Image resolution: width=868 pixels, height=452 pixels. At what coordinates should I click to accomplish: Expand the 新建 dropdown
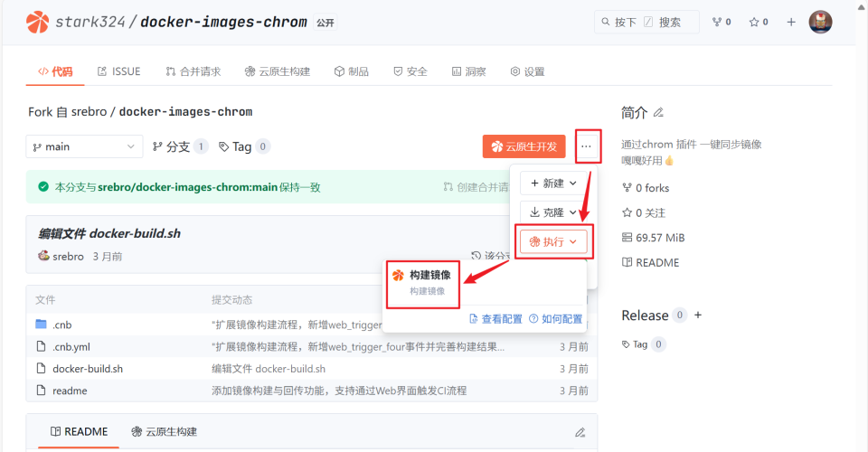coord(553,184)
